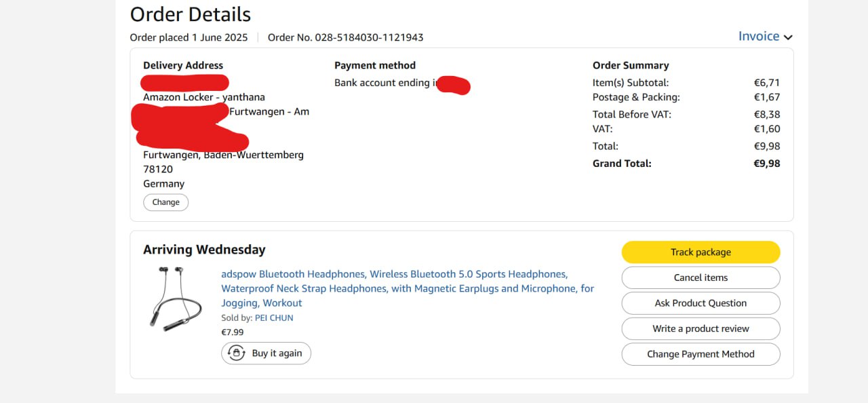
Task: Open the PEI CHUN seller link
Action: pos(274,318)
